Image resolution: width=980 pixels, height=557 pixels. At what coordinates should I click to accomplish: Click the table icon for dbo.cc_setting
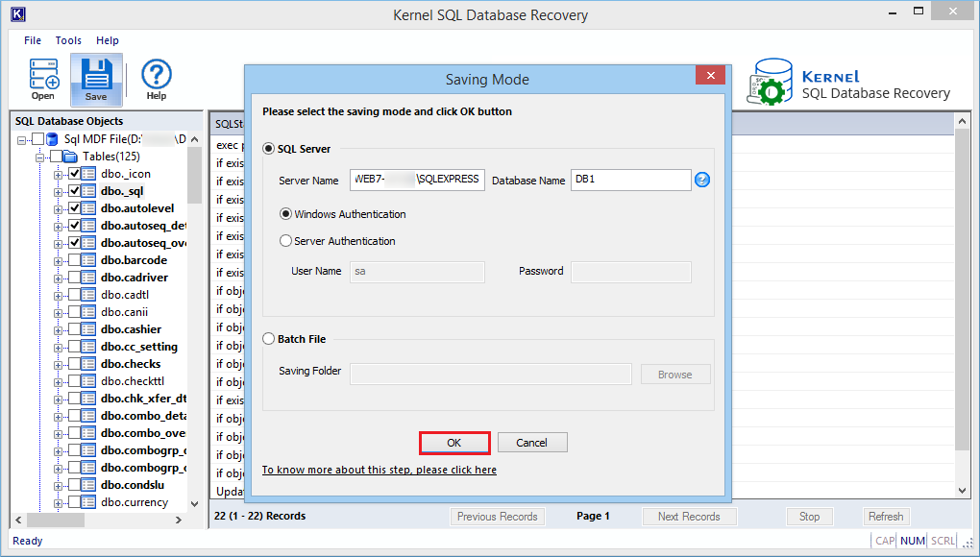pos(88,347)
